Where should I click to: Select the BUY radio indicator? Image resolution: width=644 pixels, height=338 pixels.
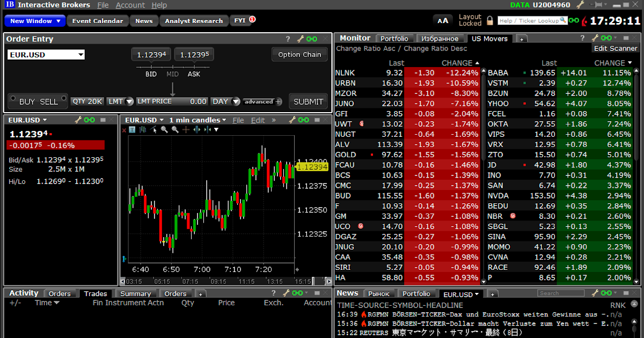[x=12, y=99]
